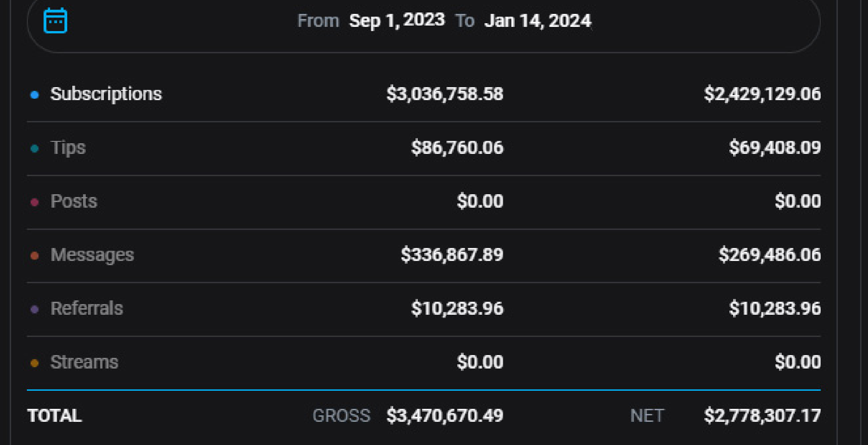Toggle the Tips teal legend dot

coord(34,148)
